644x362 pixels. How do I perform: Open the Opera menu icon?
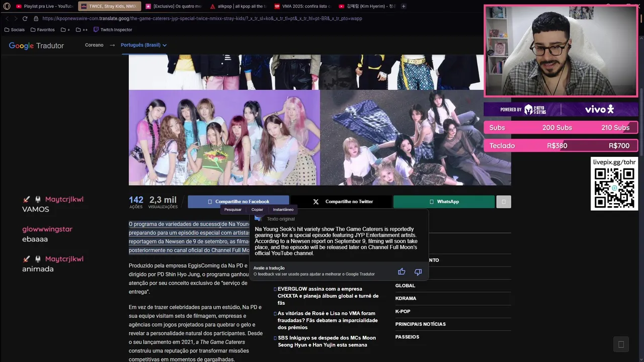7,6
